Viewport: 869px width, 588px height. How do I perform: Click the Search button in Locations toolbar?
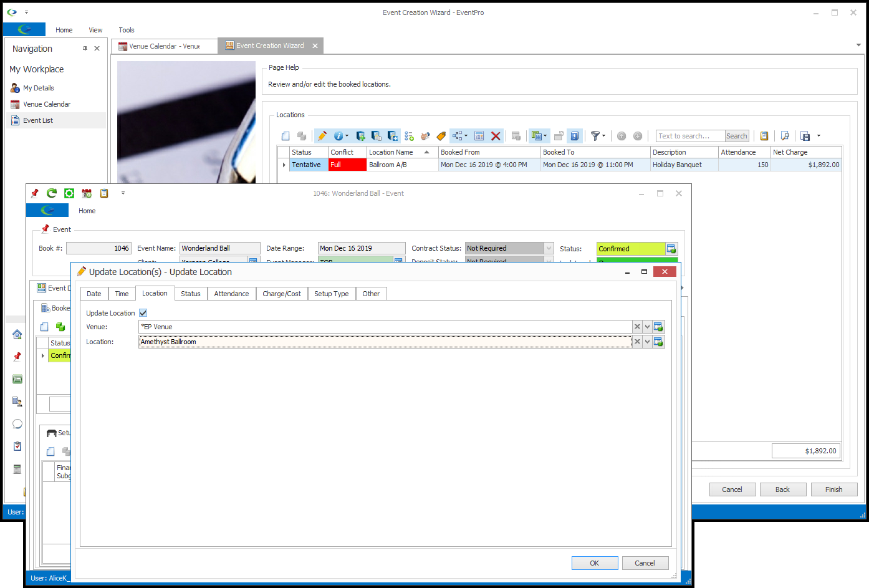[737, 136]
